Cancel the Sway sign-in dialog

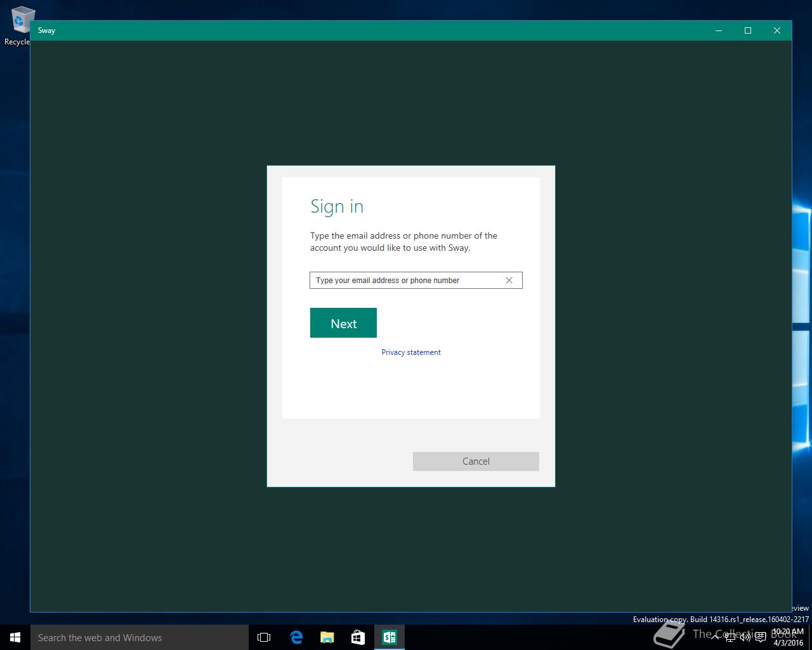pyautogui.click(x=476, y=461)
